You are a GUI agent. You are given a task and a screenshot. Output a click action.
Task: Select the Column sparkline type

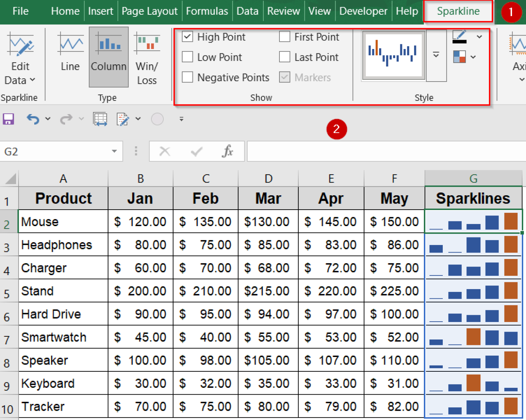coord(108,55)
